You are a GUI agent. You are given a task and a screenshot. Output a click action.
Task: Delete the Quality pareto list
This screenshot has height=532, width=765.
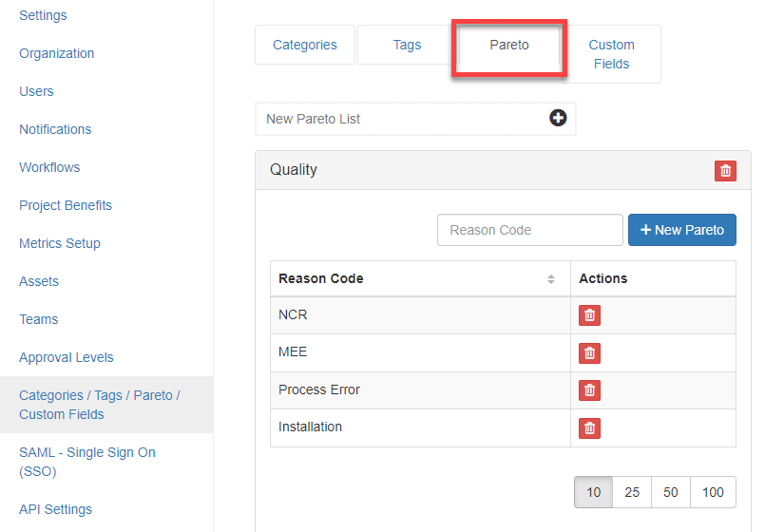(x=725, y=171)
